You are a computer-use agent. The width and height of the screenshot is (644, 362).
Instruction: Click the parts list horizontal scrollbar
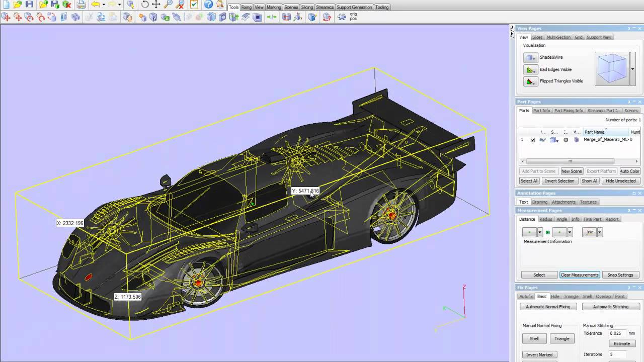pos(570,161)
